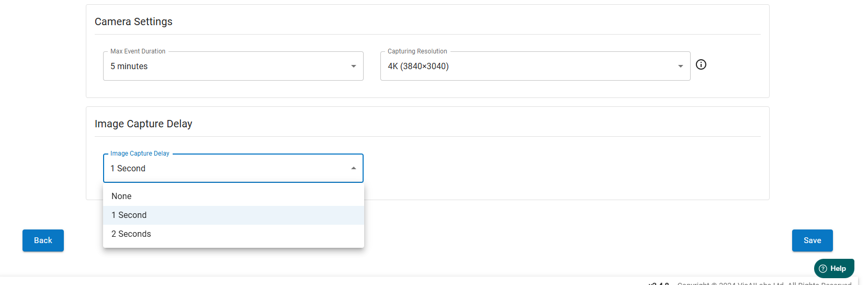Click the Image Capture Delay section heading
The image size is (868, 285).
click(143, 124)
